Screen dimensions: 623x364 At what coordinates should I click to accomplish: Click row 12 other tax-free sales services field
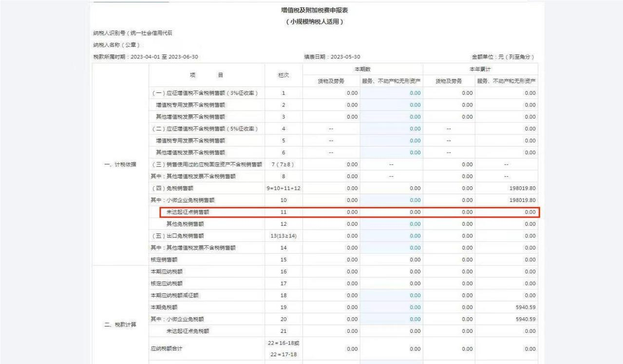click(391, 224)
